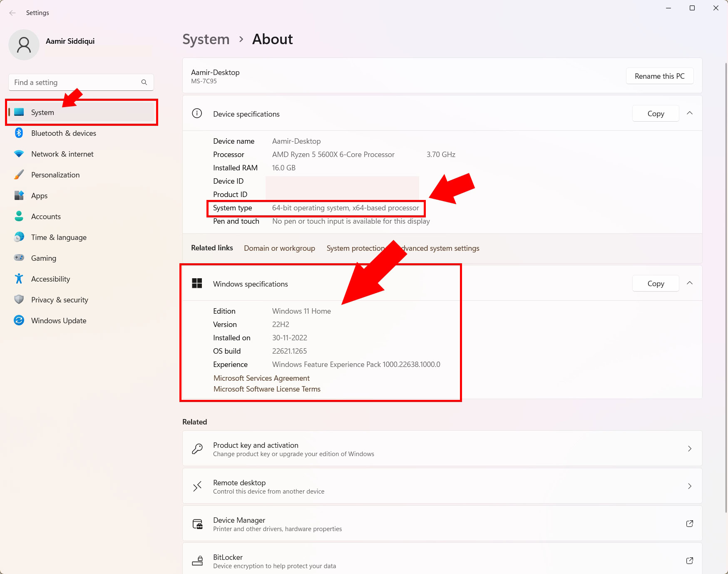Select the Accessibility person icon
Image resolution: width=728 pixels, height=574 pixels.
coord(19,279)
